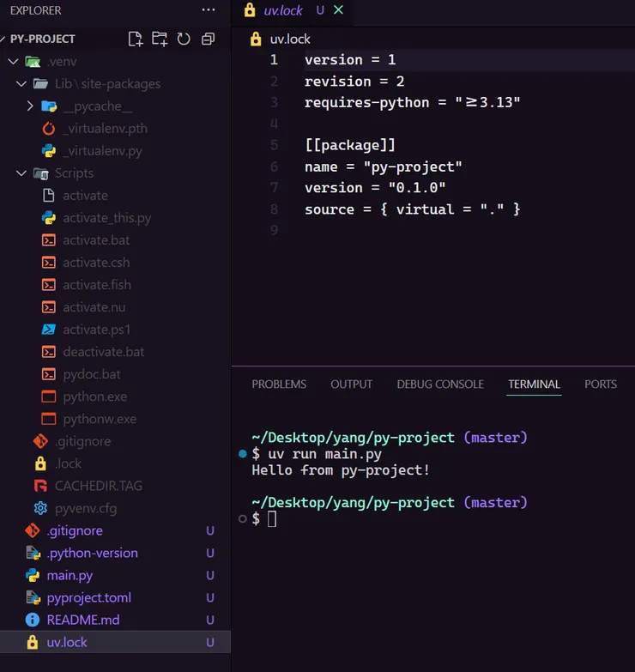Click the .venv folder icon
635x672 pixels.
[x=33, y=61]
